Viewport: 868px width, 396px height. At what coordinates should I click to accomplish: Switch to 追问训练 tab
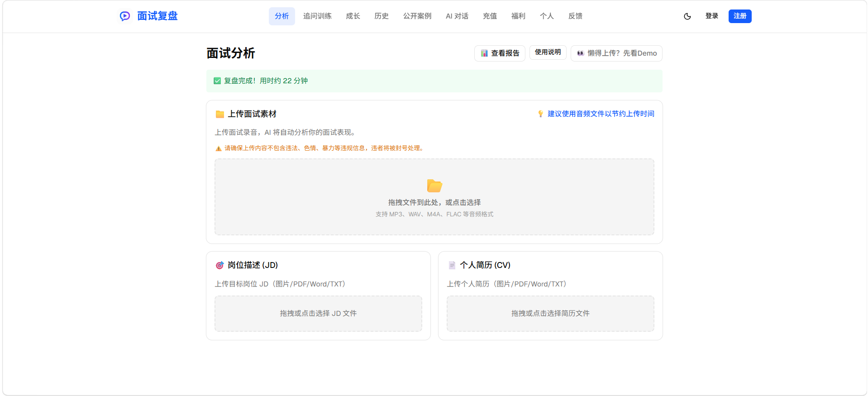(x=317, y=16)
